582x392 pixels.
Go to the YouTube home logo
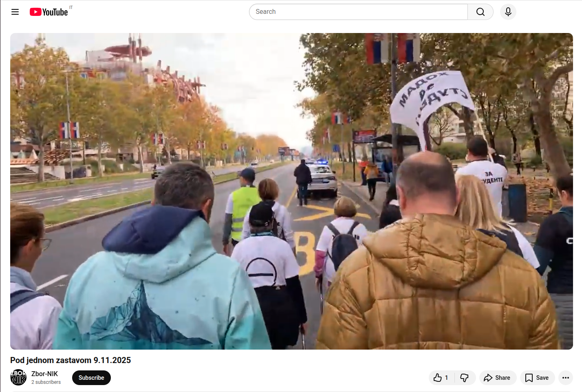48,12
